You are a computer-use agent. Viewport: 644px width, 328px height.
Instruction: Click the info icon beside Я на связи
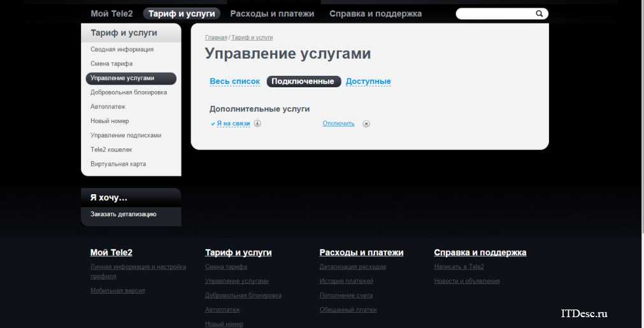click(x=257, y=124)
